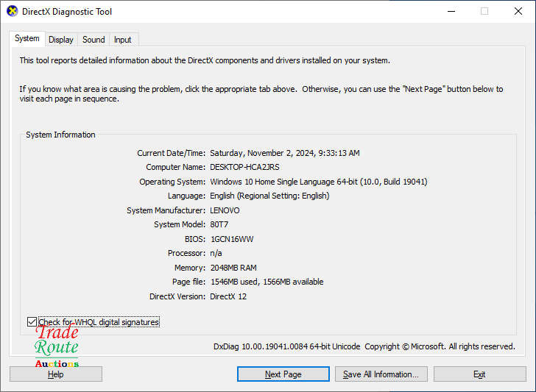Click the Trade Route Auctions logo
Viewport: 536px width, 392px height.
57,346
